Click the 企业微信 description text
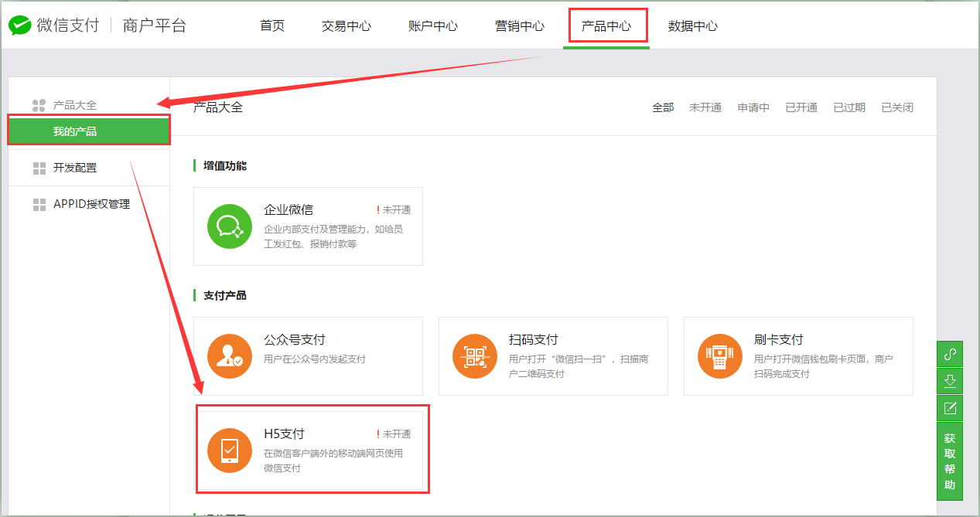 (333, 236)
